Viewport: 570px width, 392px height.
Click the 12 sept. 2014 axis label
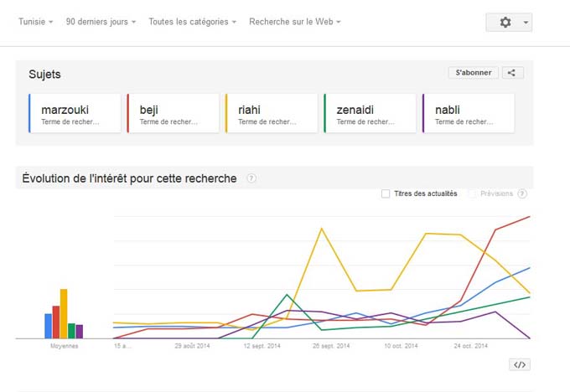point(262,346)
